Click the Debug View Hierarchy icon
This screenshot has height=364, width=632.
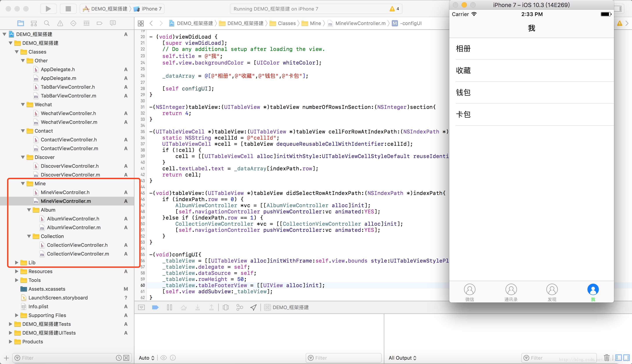pyautogui.click(x=226, y=307)
